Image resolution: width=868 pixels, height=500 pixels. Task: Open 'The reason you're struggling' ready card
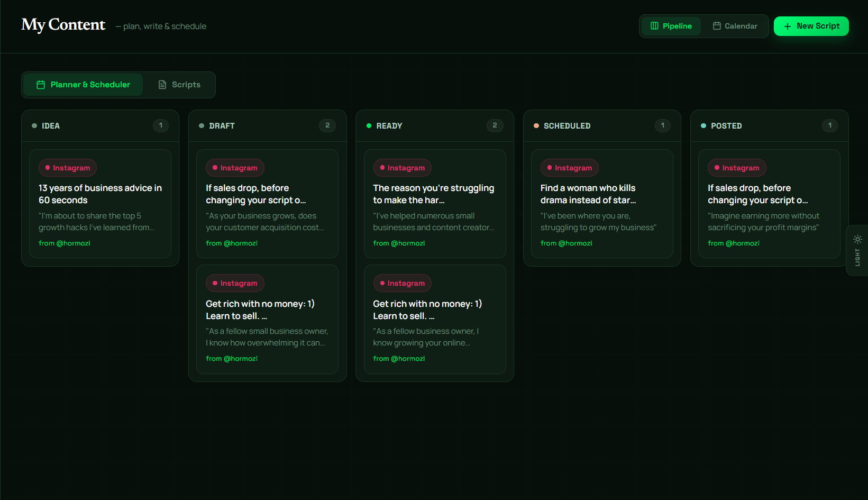(435, 204)
